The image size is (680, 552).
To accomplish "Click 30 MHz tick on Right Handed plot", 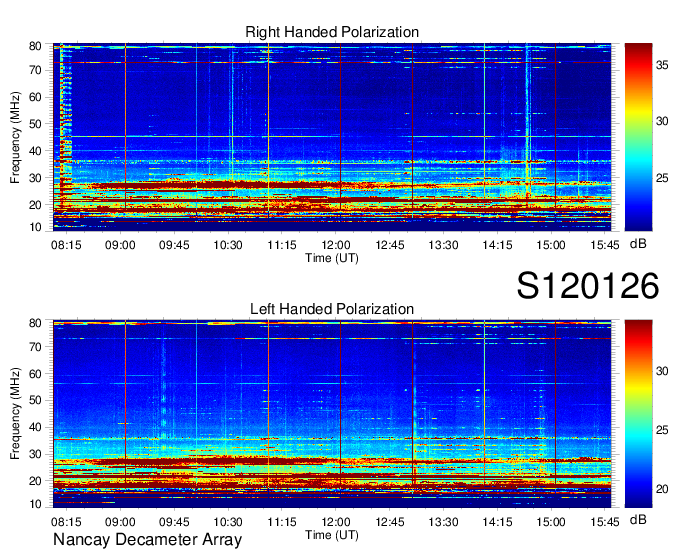I will 35,178.
